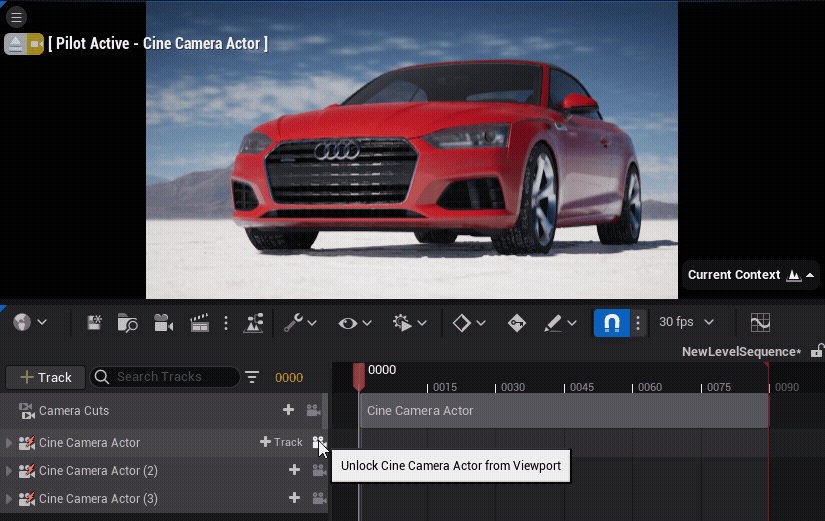
Task: Click the Cine Camera Actor section in timeline
Action: click(x=564, y=410)
